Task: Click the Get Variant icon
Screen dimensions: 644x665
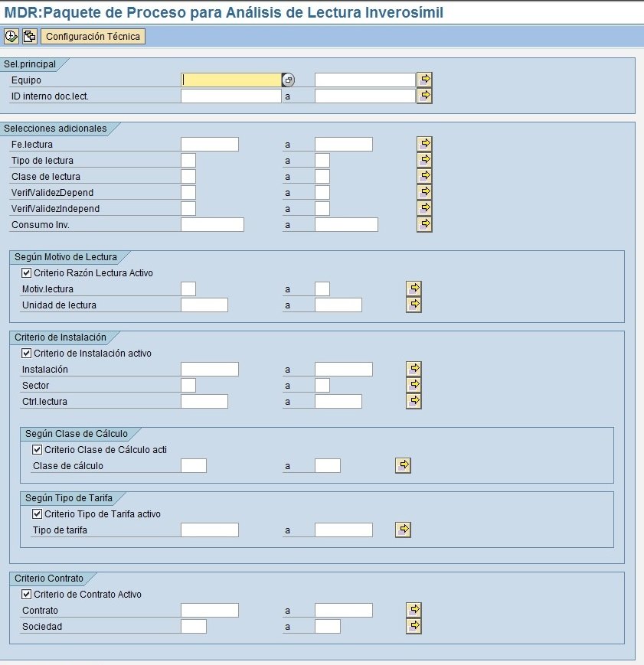Action: (30, 36)
